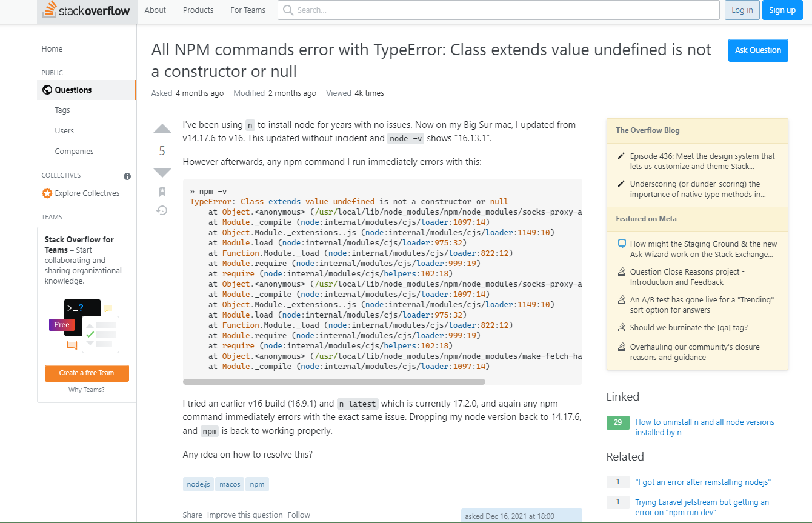This screenshot has height=523, width=812.
Task: Click the Explore Collectives link
Action: [87, 193]
